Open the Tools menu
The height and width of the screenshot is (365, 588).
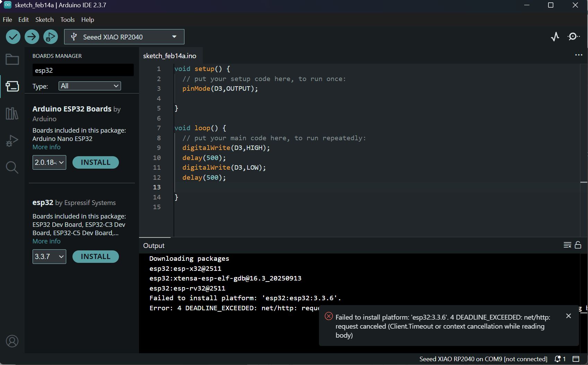coord(68,20)
